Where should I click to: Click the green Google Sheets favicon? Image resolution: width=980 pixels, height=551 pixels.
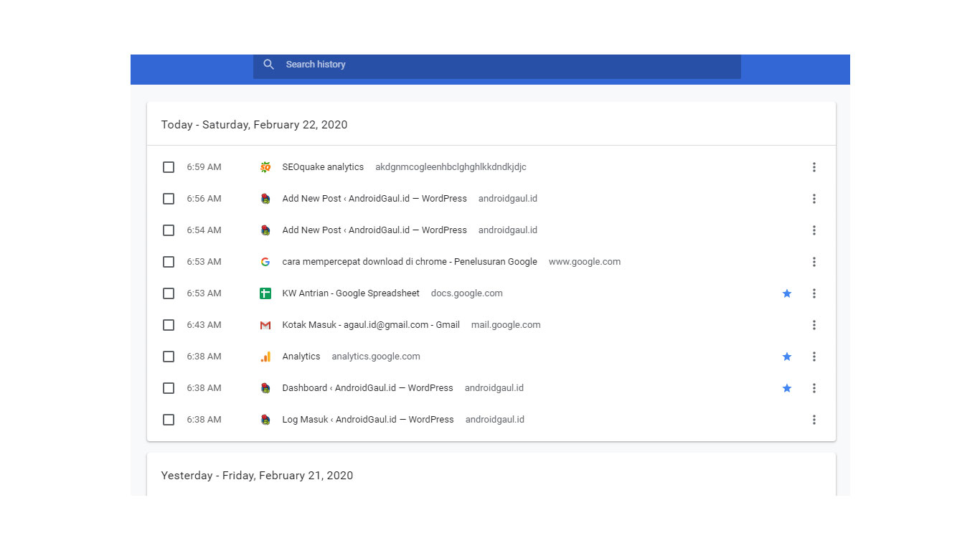(265, 293)
